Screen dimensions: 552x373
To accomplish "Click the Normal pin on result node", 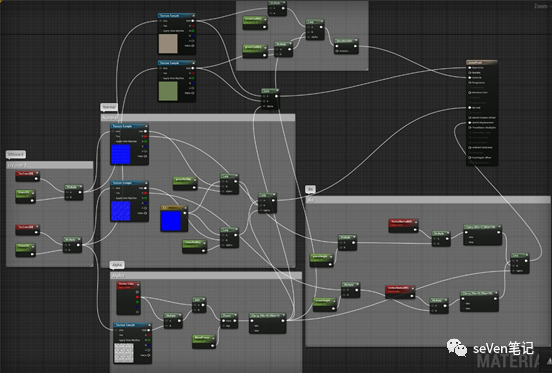I will [x=470, y=108].
